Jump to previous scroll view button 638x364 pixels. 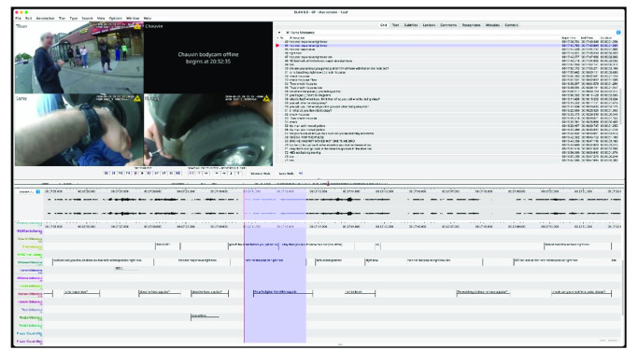(x=114, y=174)
